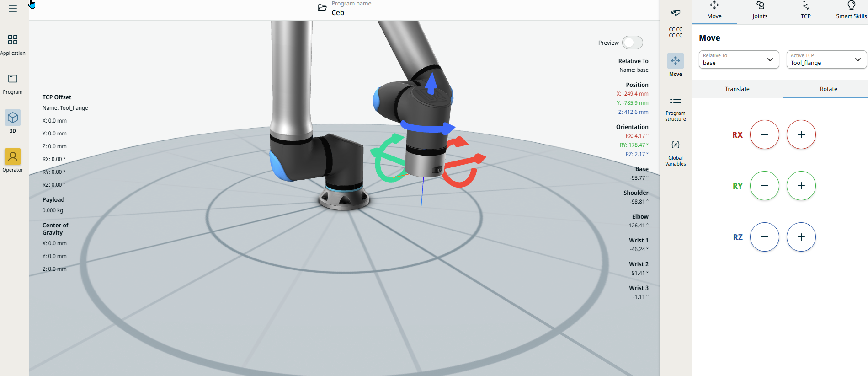
Task: Switch to the Smart Skills tab
Action: (x=851, y=11)
